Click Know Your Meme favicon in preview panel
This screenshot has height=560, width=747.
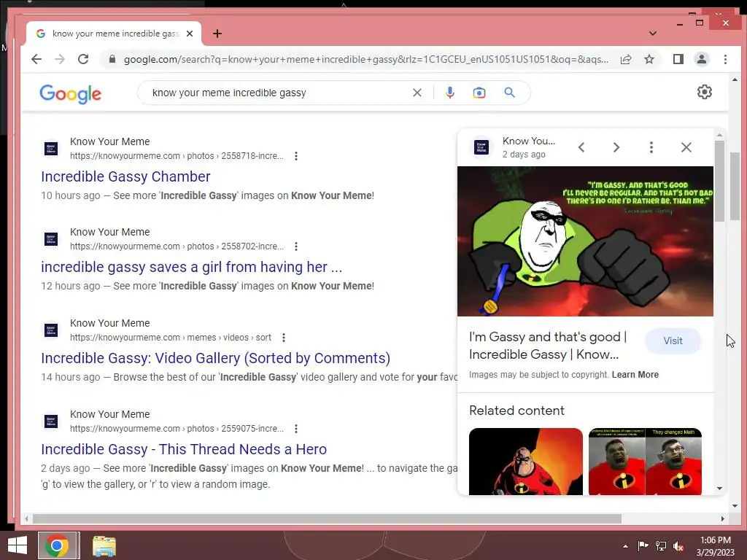point(481,147)
